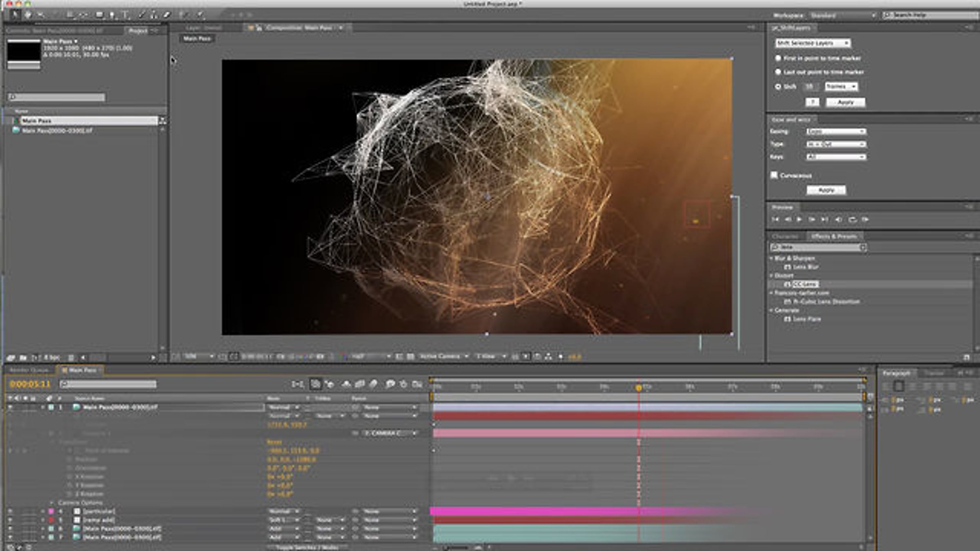Open the frames unit dropdown beside Shift

click(841, 87)
